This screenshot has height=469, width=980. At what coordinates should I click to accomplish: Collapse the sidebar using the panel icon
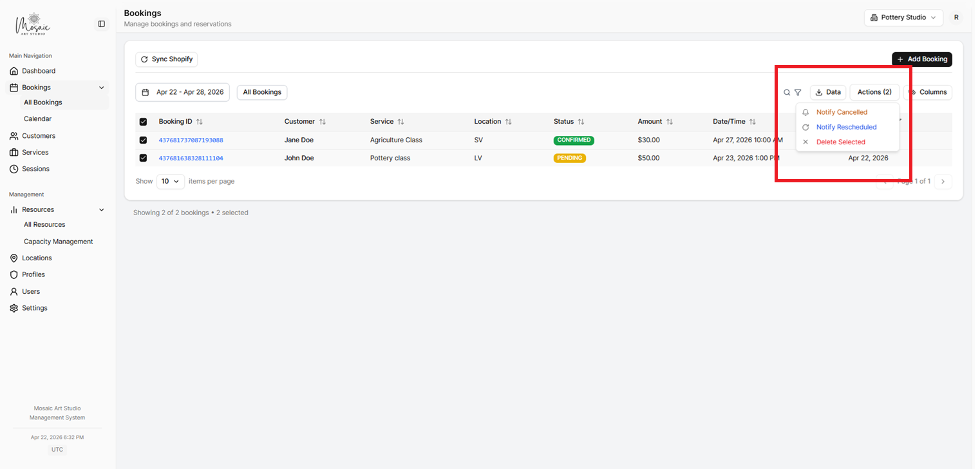click(x=101, y=23)
